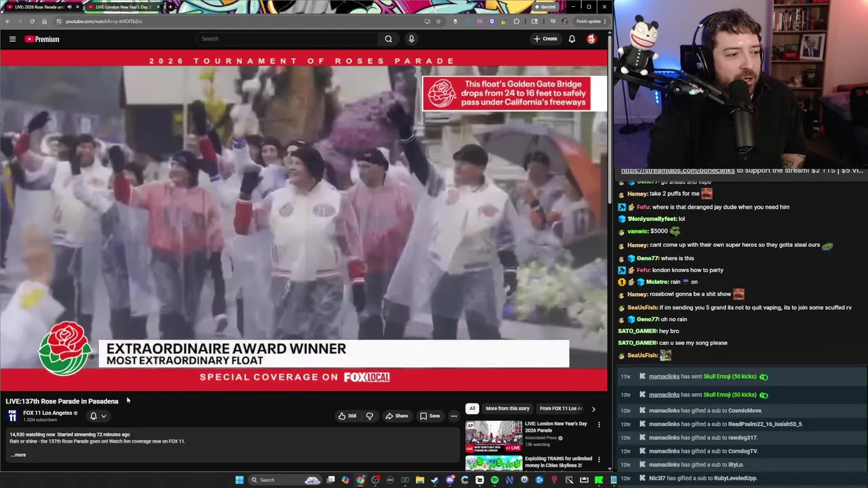The width and height of the screenshot is (868, 488).
Task: Open Task View on the taskbar
Action: pyautogui.click(x=330, y=480)
